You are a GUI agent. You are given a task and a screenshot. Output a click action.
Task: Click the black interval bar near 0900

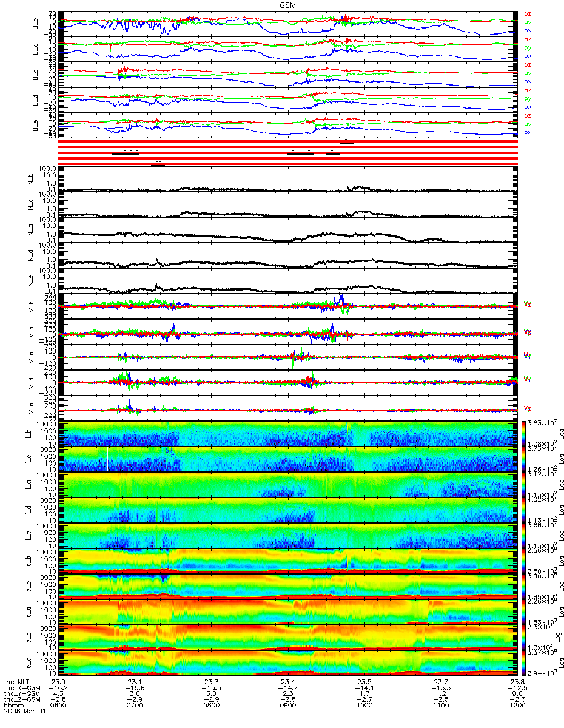click(301, 154)
